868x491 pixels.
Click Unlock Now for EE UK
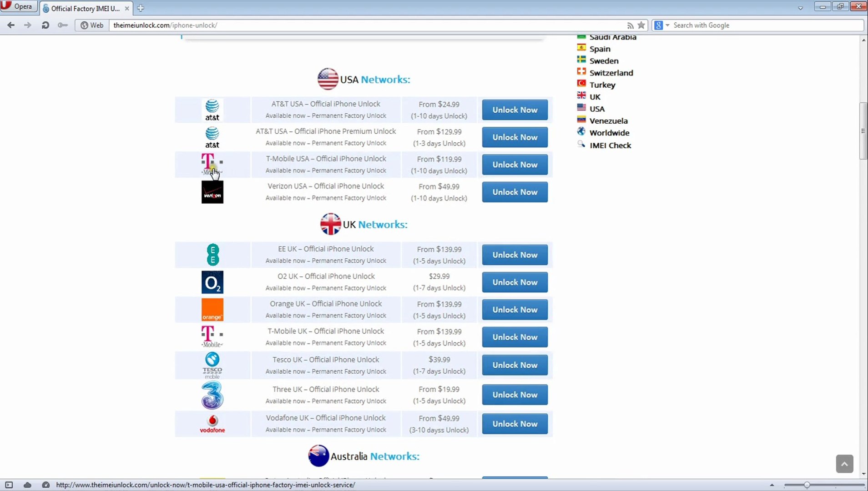click(x=515, y=255)
